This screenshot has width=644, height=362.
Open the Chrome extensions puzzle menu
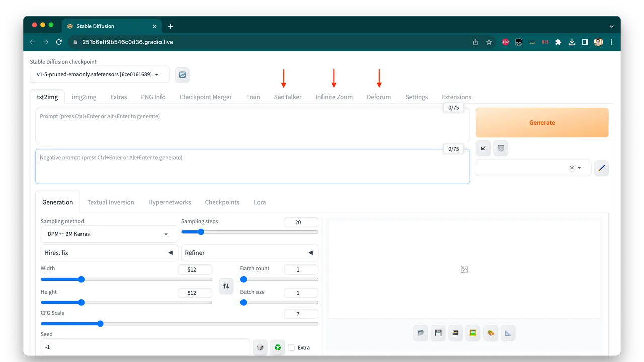tap(558, 42)
